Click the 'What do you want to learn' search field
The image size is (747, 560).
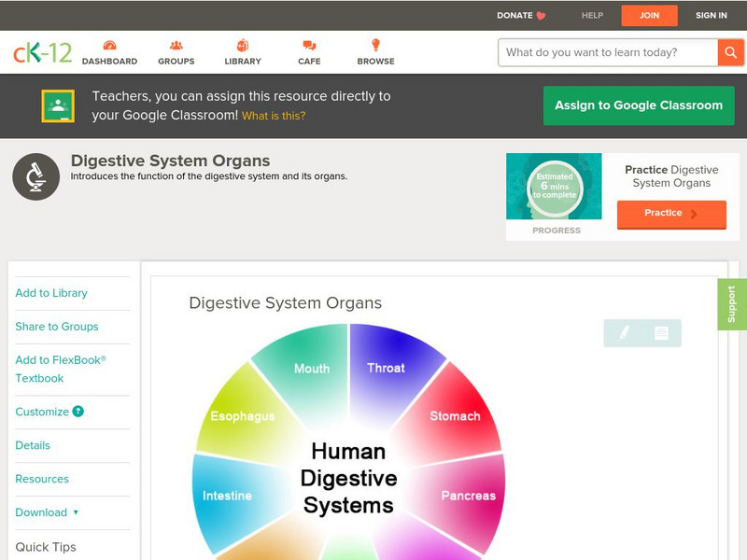click(602, 52)
